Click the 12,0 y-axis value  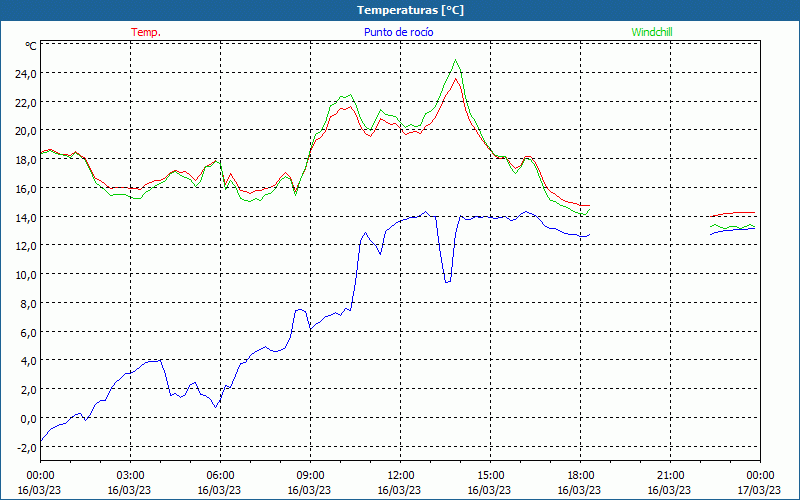26,246
